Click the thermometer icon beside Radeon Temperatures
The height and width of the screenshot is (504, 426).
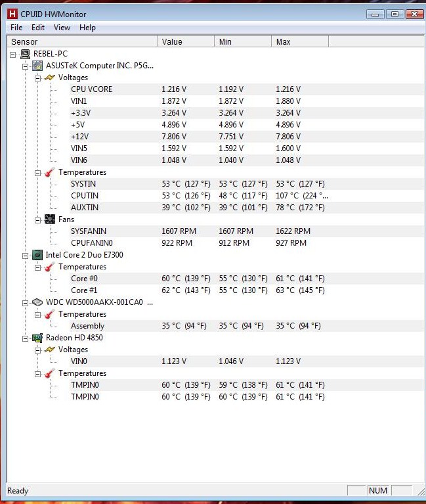click(x=50, y=373)
